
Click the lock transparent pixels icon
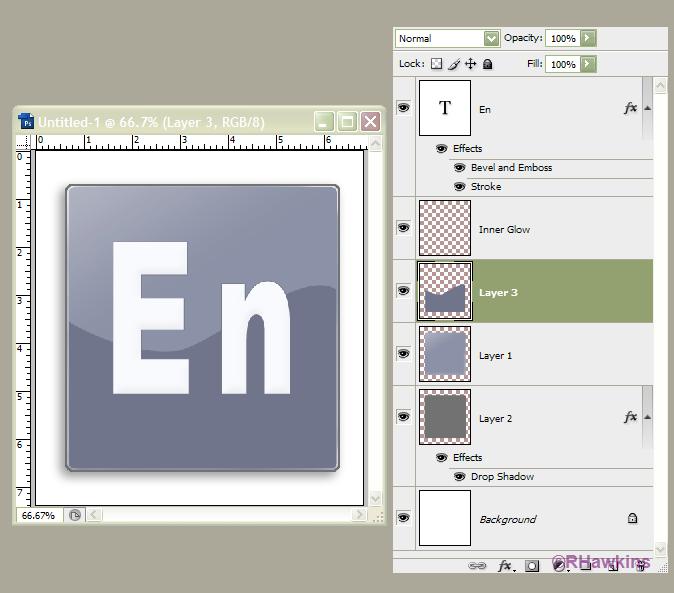click(437, 64)
